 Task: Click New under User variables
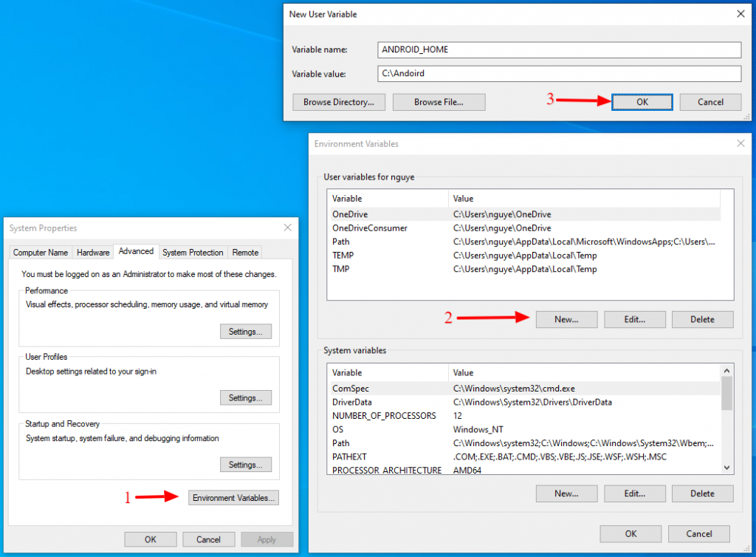point(566,319)
